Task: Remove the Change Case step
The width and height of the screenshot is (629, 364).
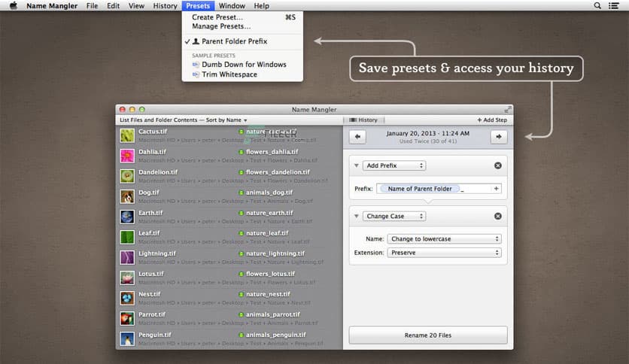Action: tap(498, 216)
